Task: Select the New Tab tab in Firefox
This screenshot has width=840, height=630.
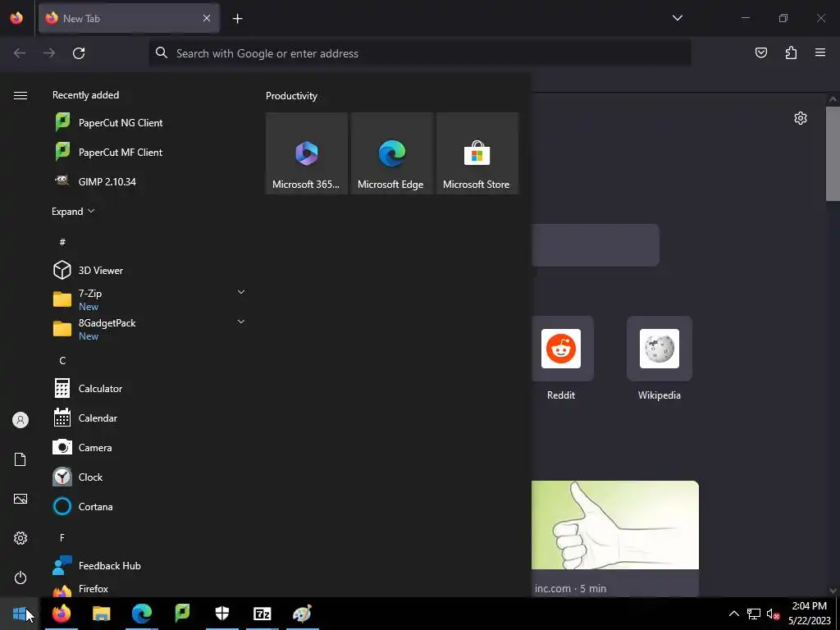Action: [x=129, y=18]
